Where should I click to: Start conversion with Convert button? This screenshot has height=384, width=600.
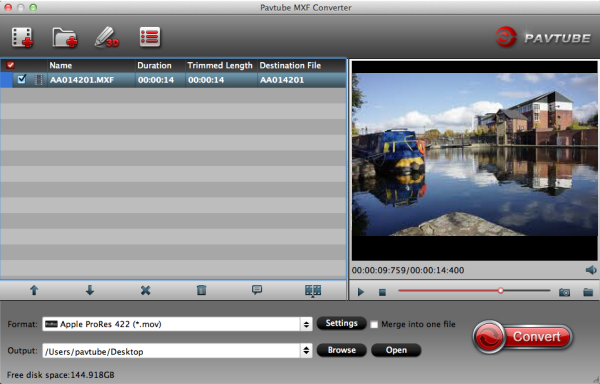pos(522,337)
